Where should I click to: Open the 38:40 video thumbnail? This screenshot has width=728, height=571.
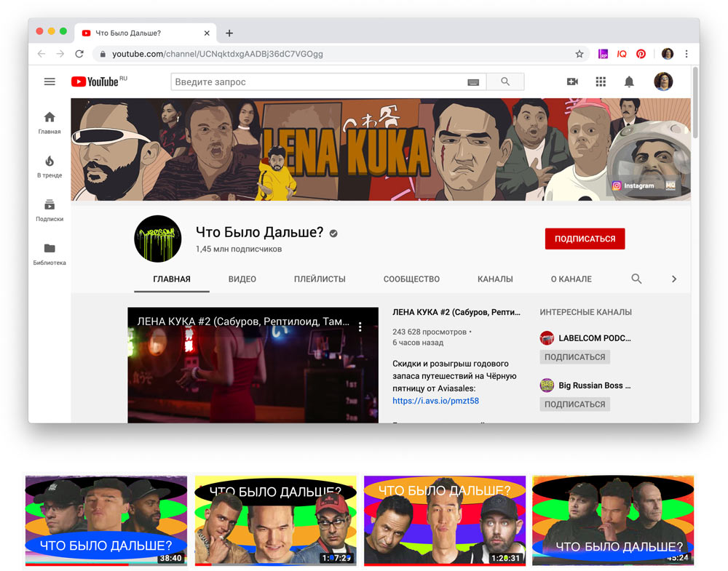pos(106,520)
